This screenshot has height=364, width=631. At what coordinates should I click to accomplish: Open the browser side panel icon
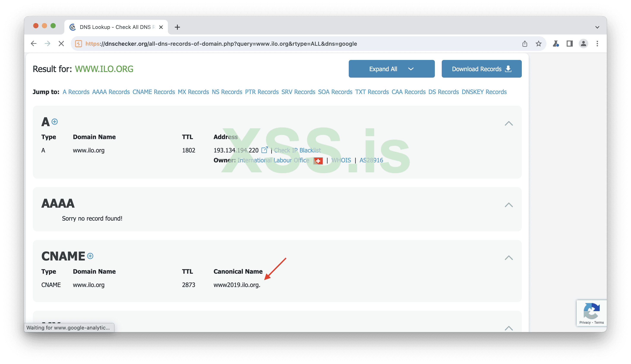click(569, 44)
